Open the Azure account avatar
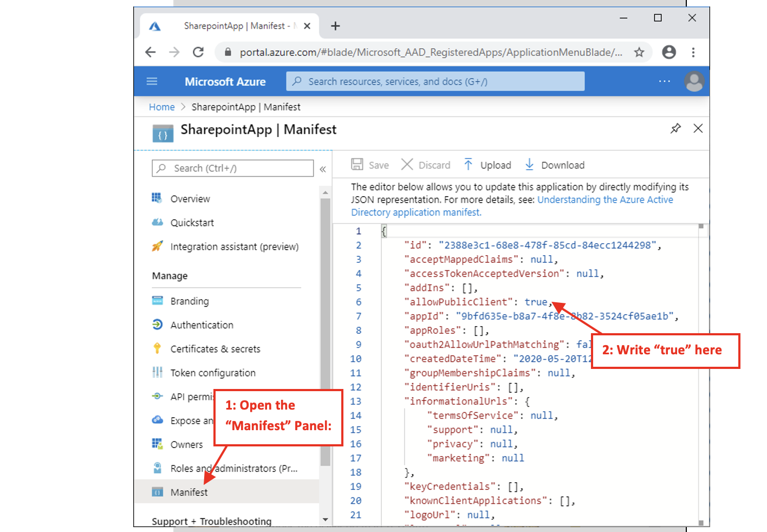Screen dimensions: 767x532 694,82
